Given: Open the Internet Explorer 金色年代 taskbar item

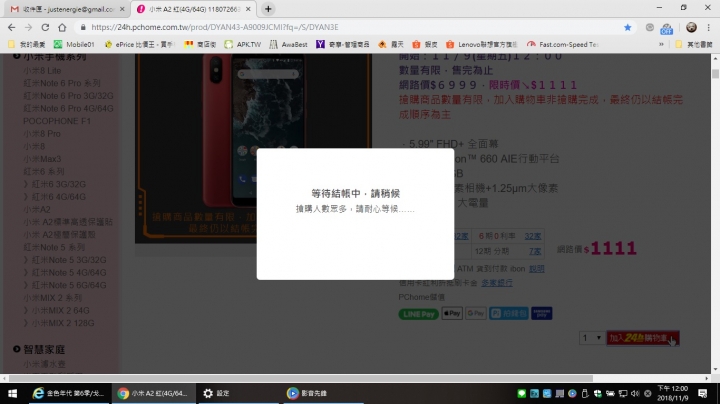Looking at the screenshot, I should point(69,393).
